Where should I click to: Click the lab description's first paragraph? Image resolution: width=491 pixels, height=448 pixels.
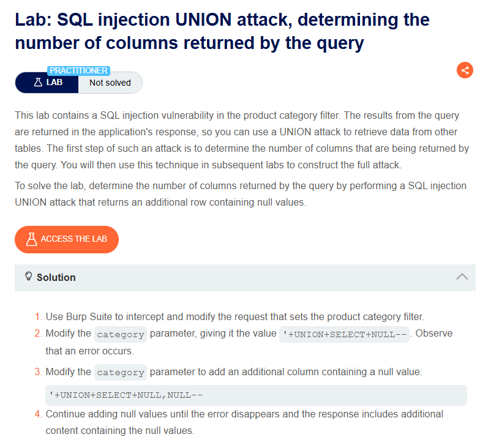coord(242,140)
